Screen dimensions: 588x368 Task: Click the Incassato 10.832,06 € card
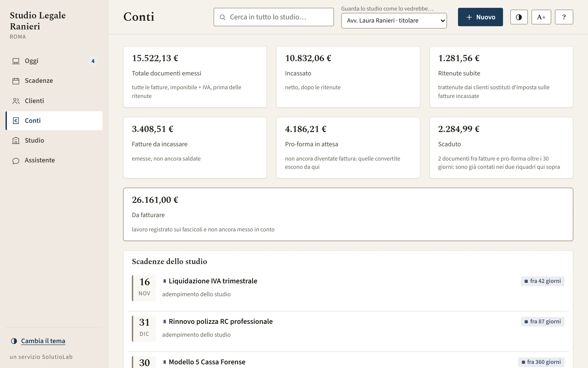tap(348, 77)
